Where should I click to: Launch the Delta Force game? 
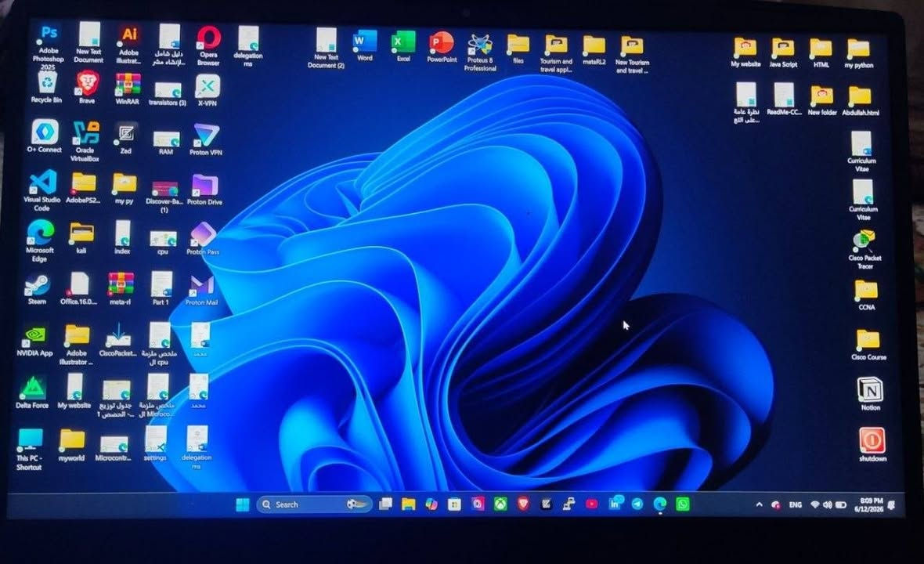32,392
